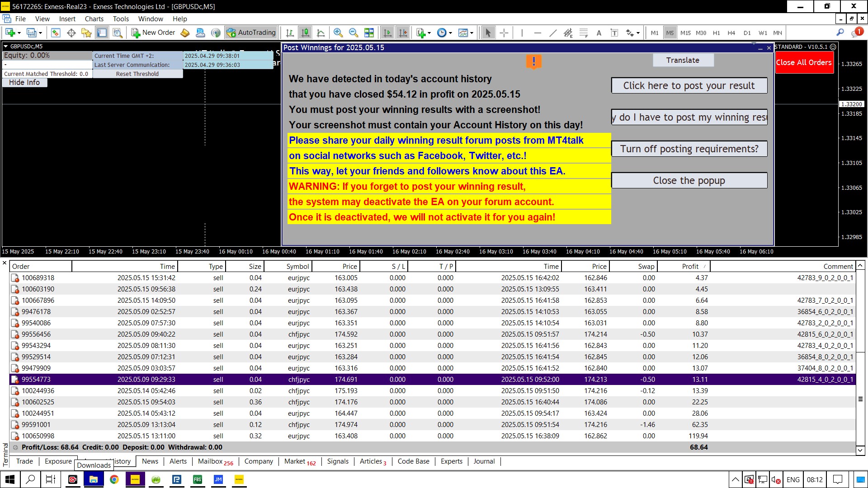Viewport: 868px width, 488px height.
Task: Click the Tile Windows icon
Action: pos(369,33)
